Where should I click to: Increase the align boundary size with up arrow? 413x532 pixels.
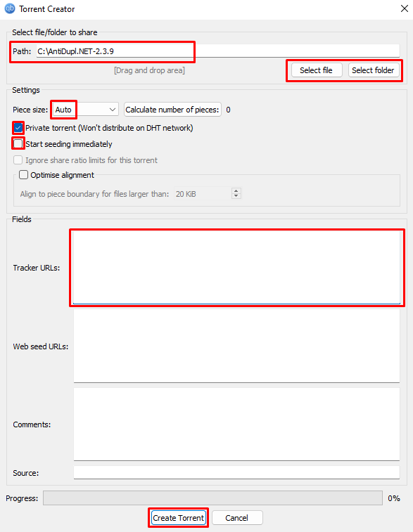click(x=236, y=191)
